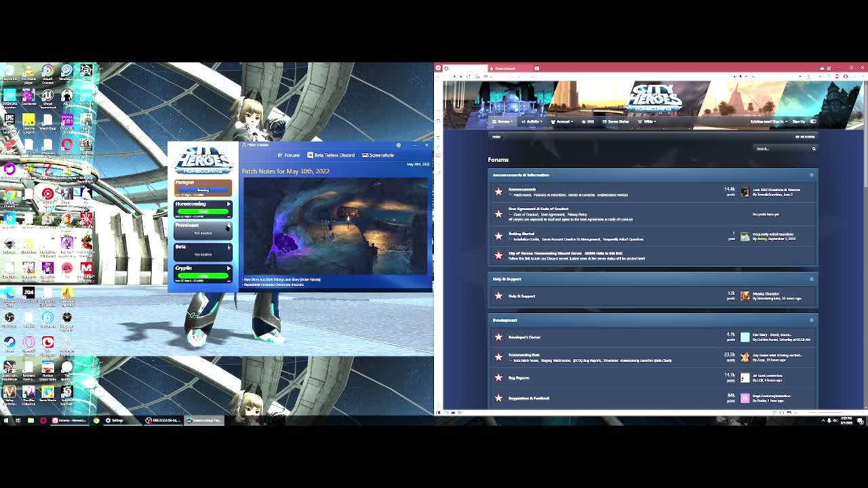Open Bug Reports forum link
This screenshot has height=488, width=868.
(519, 378)
